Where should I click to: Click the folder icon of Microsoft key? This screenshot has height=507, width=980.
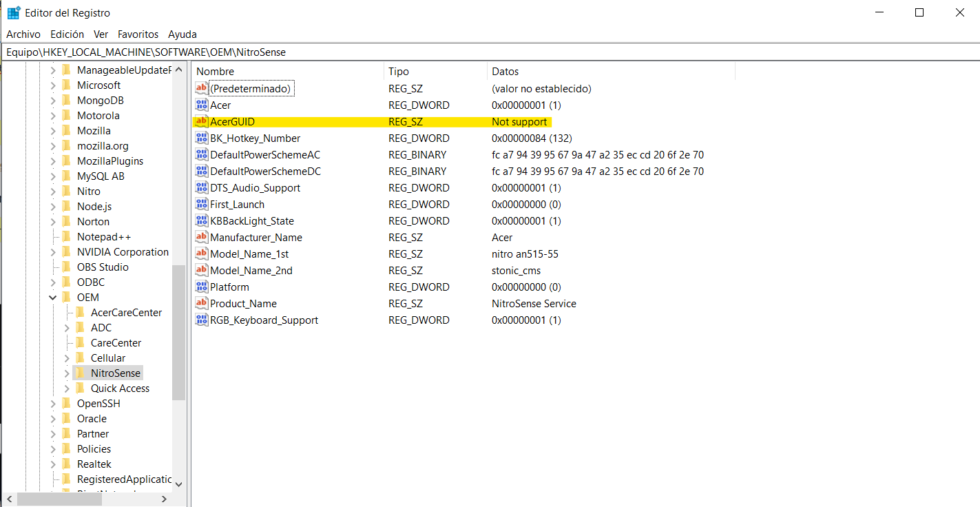point(66,85)
